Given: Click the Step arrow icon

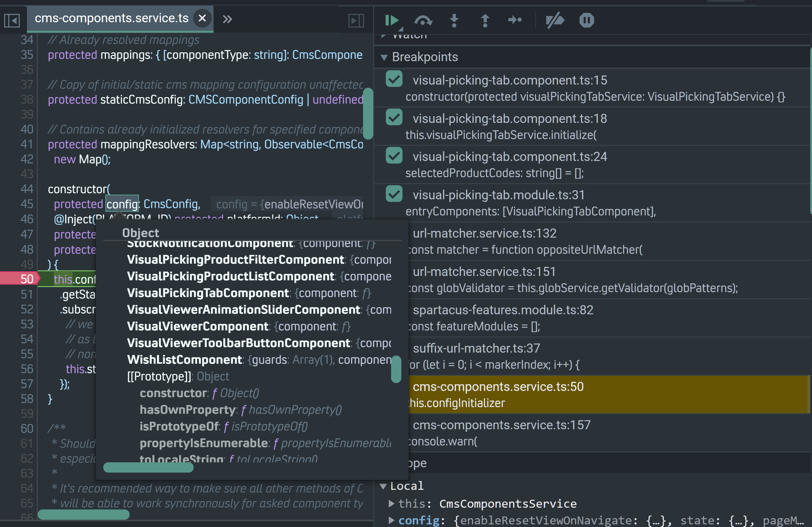Looking at the screenshot, I should pos(515,20).
